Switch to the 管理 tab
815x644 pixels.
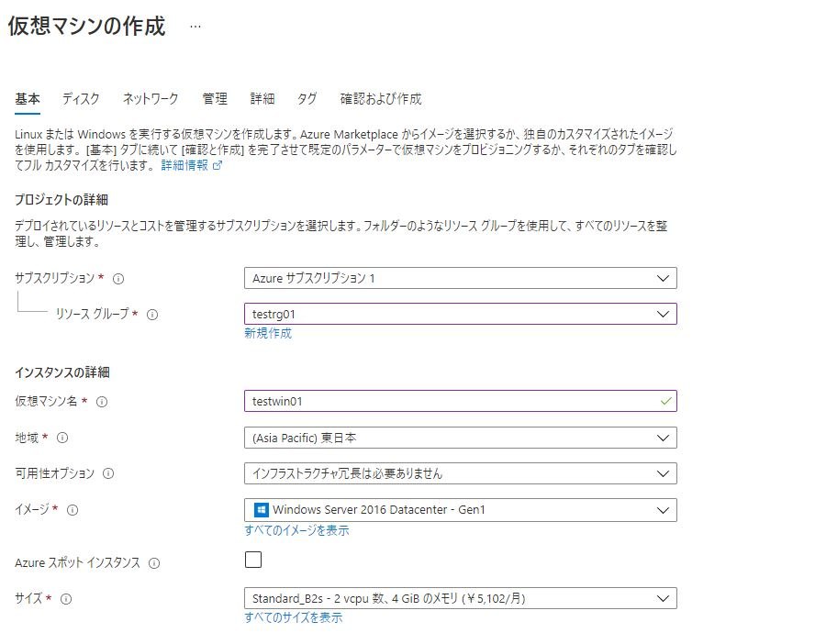tap(215, 99)
